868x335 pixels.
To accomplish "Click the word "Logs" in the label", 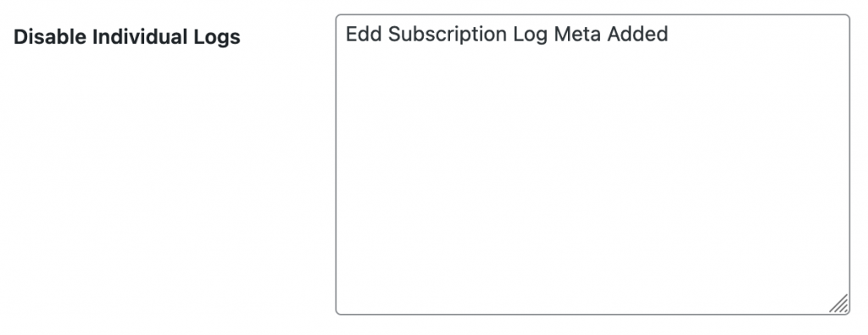I will 217,37.
